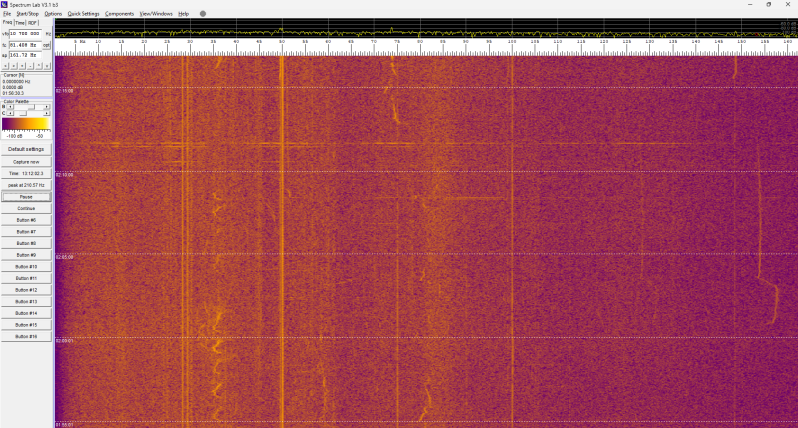
Task: Open the Start/Stop menu
Action: click(27, 14)
